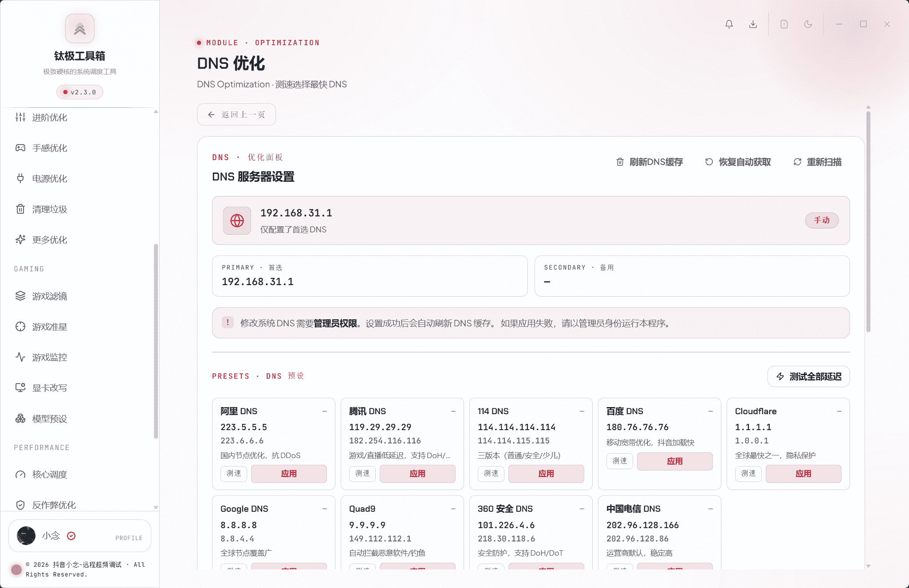Screen dimensions: 909x588
Task: Apply 腾讯 DNS preset
Action: coord(417,474)
